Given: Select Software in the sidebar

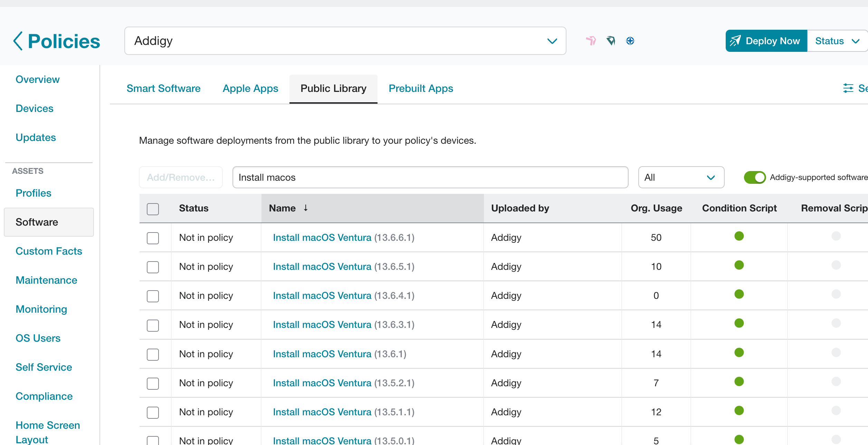Looking at the screenshot, I should (49, 222).
